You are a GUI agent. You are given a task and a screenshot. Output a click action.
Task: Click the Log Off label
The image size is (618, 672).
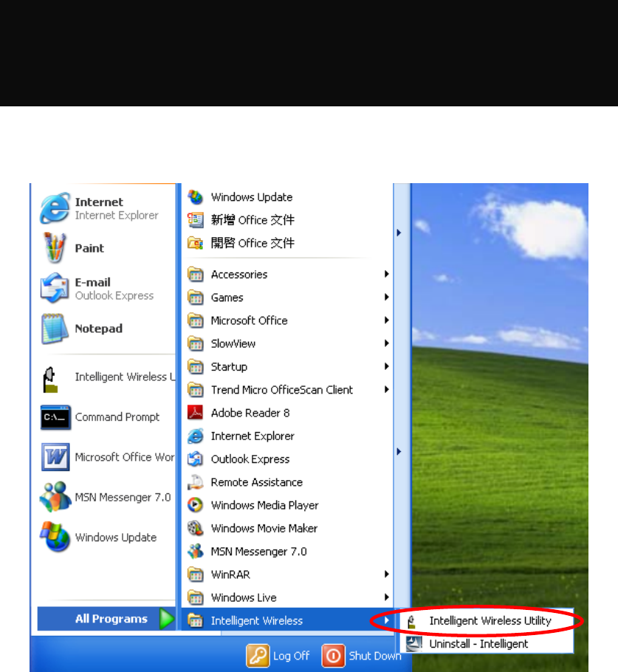click(x=292, y=656)
